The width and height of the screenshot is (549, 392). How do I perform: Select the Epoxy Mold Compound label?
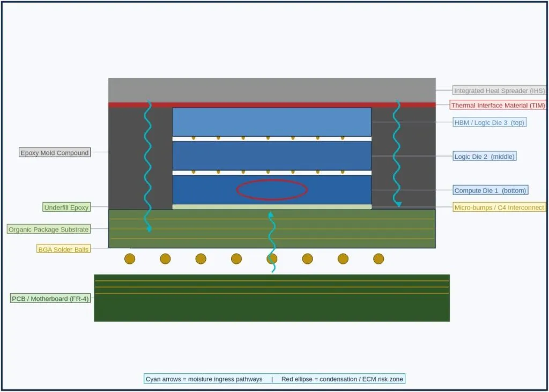click(x=55, y=153)
